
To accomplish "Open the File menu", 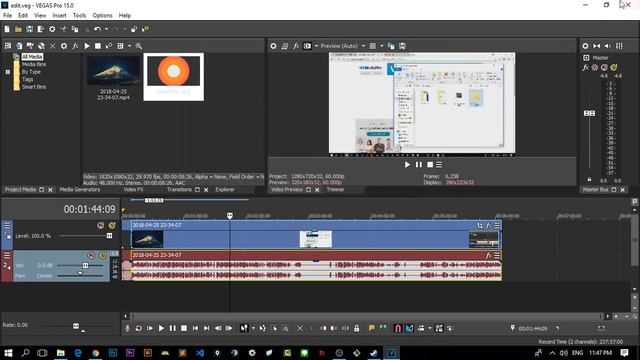I will pos(7,16).
